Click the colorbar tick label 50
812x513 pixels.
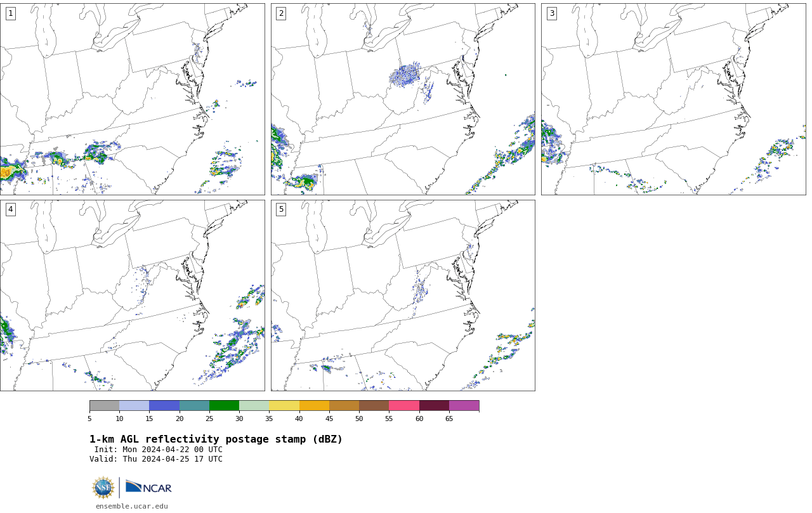pos(359,419)
